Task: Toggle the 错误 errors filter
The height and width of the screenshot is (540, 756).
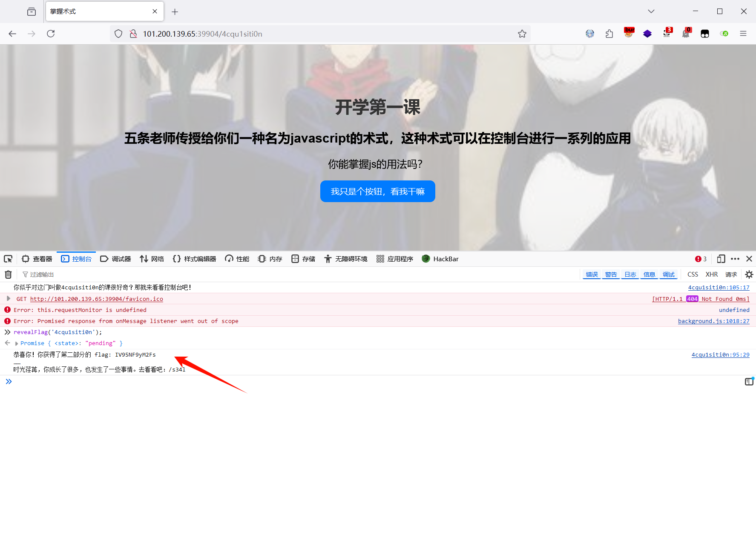Action: pos(592,274)
